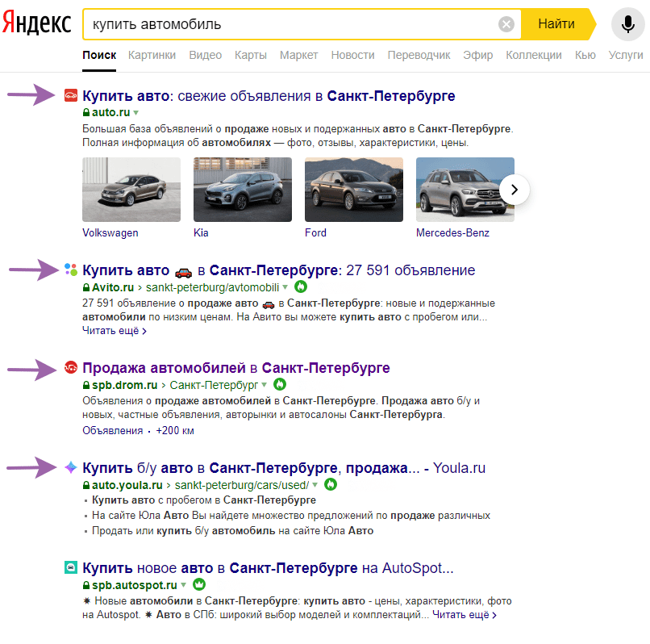Go to the Новости tab
650x644 pixels.
coord(352,55)
